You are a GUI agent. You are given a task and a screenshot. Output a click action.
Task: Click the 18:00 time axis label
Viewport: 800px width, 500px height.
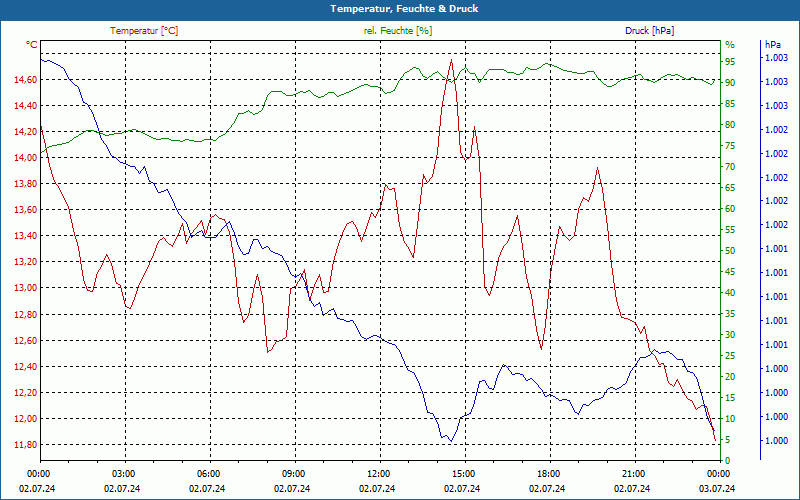click(x=547, y=474)
